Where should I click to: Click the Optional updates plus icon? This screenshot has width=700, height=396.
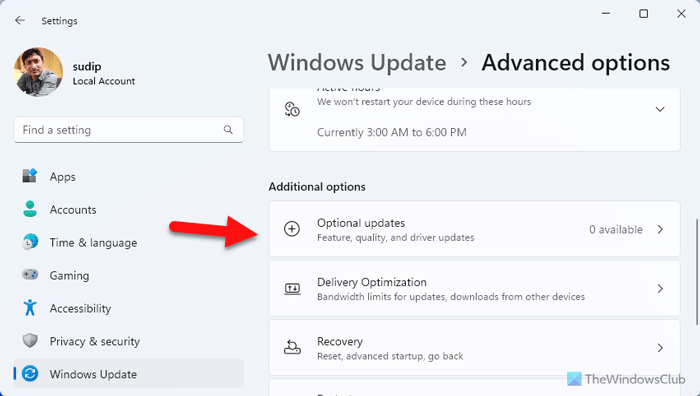click(292, 229)
